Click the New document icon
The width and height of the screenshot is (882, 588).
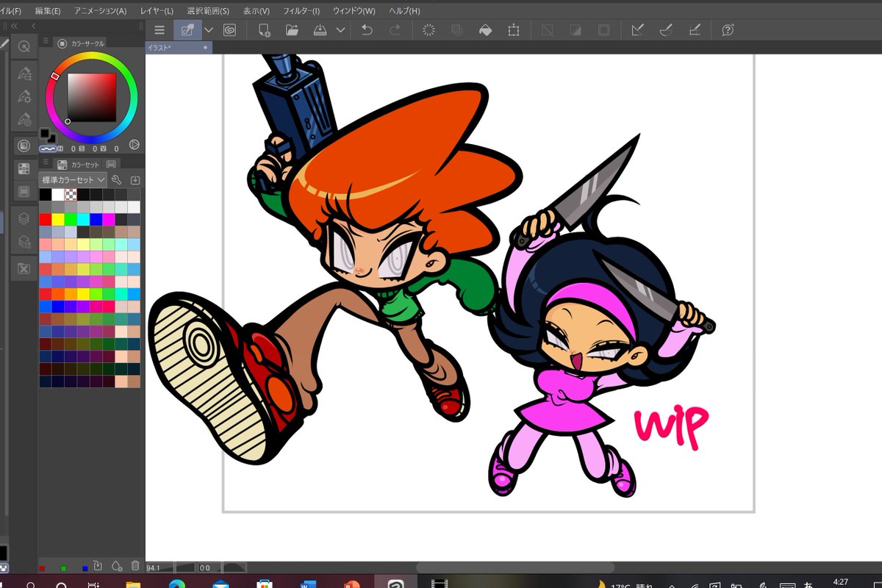point(264,30)
